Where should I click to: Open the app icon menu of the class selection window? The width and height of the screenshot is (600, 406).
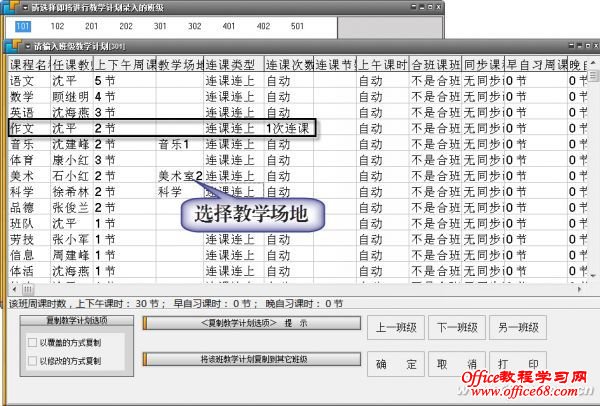[11, 7]
